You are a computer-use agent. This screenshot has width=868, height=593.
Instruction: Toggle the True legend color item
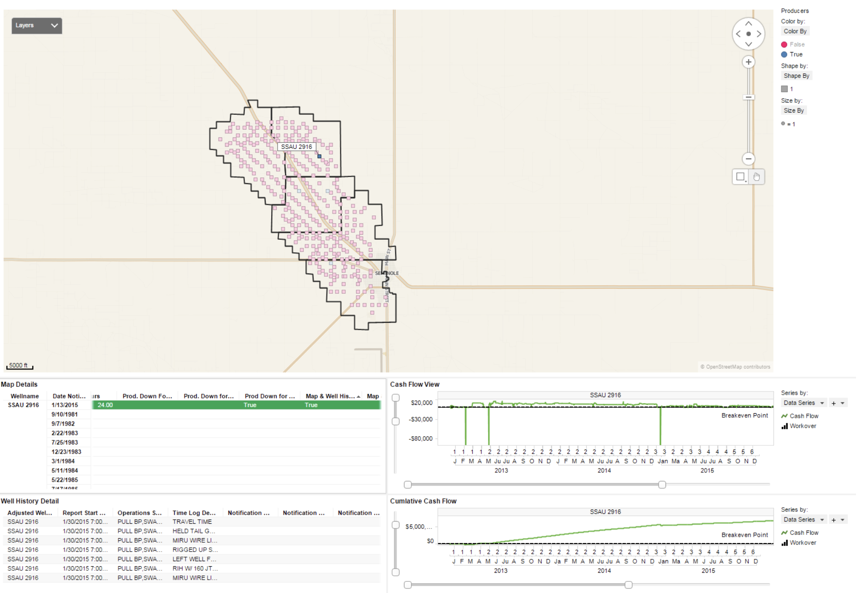796,54
